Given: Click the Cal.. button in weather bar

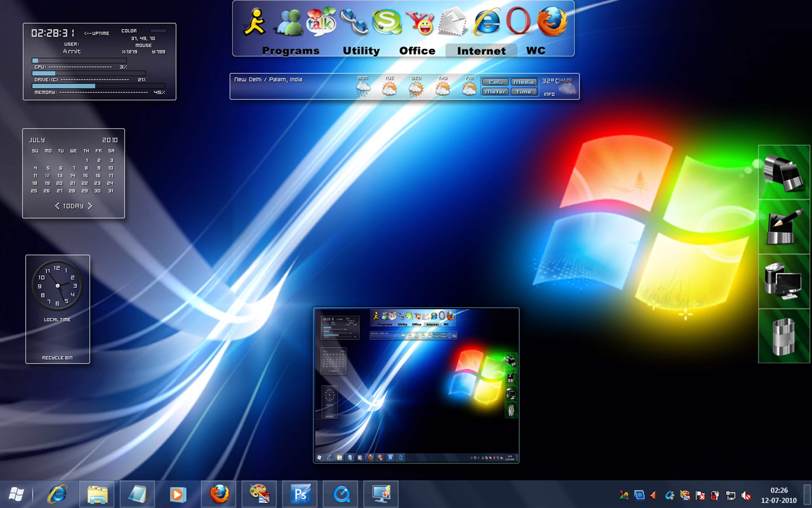Looking at the screenshot, I should pyautogui.click(x=495, y=82).
